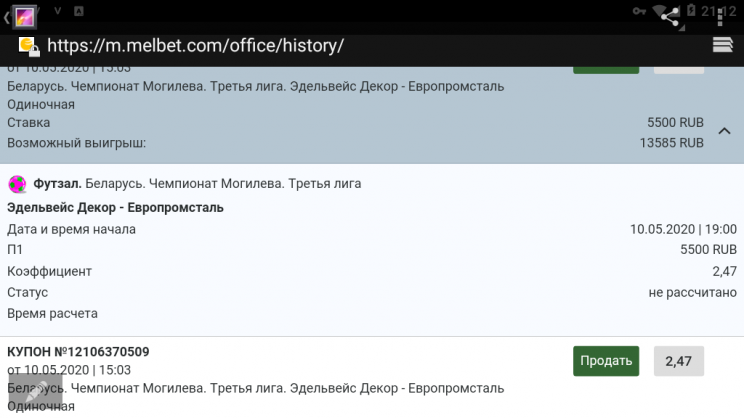
Task: Click the 2,47 odds button
Action: 679,361
